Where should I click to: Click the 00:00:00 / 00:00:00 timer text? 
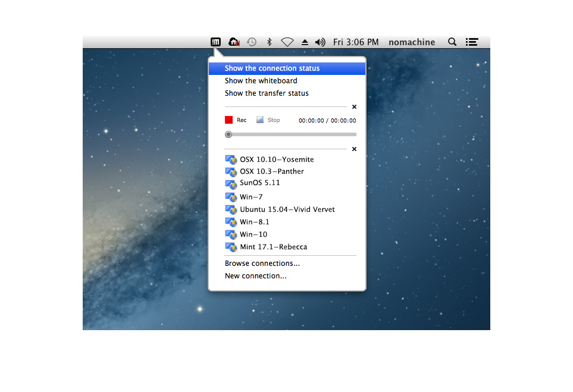coord(327,121)
